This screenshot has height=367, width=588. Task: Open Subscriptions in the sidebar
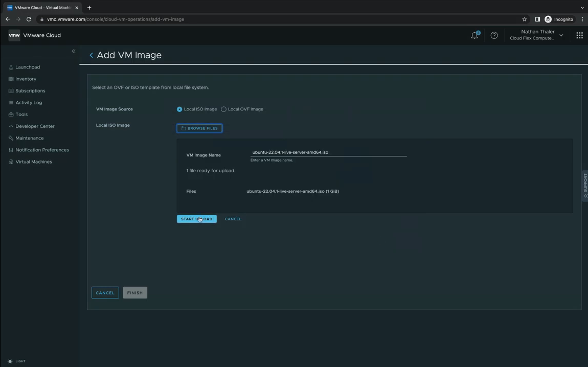(x=30, y=90)
